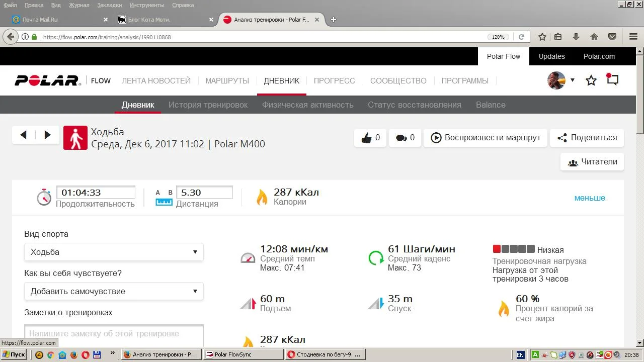Open the Balance sub-tab

491,105
